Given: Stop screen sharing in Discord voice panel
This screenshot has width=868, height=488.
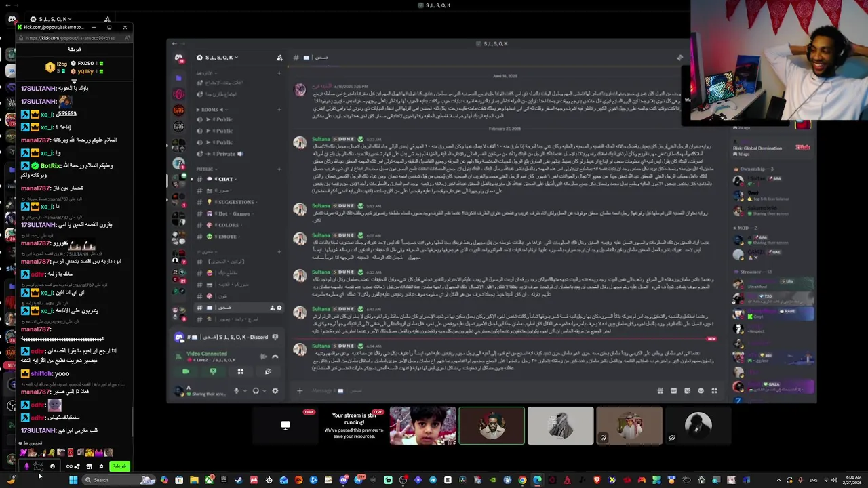Looking at the screenshot, I should [x=213, y=371].
